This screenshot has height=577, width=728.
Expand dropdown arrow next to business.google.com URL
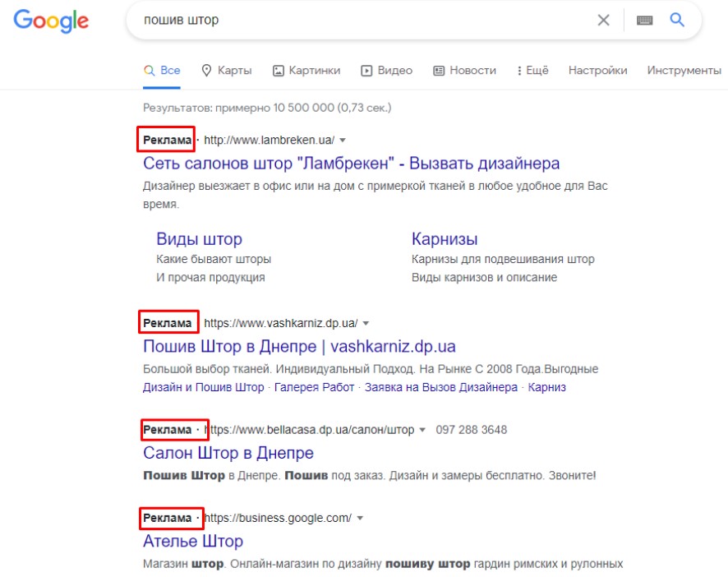click(x=360, y=518)
